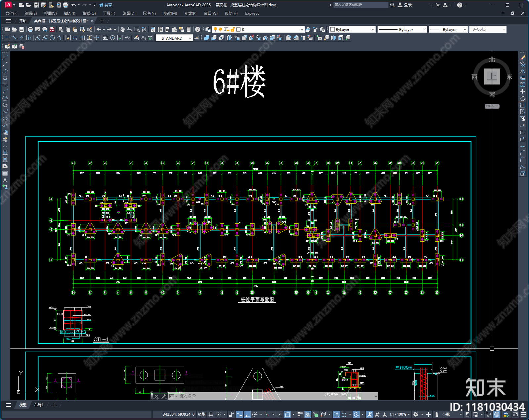The image size is (529, 420).
Task: Click the DWF publish icon
Action: pos(52,29)
